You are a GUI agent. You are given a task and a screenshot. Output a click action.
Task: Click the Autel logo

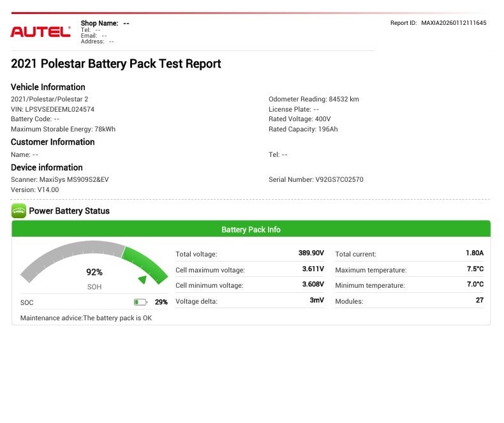[x=40, y=32]
